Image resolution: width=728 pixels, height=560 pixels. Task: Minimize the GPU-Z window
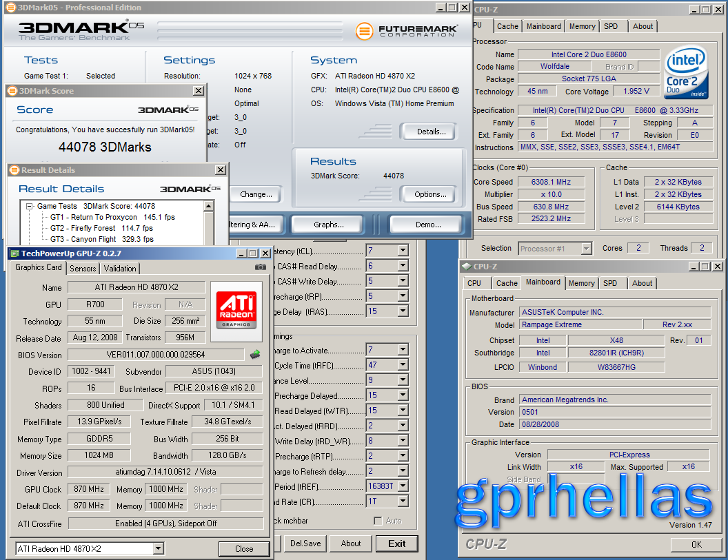(241, 253)
